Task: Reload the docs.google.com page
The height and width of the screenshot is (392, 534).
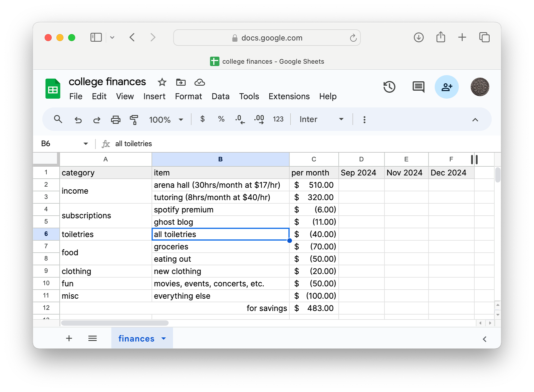Action: [x=353, y=38]
